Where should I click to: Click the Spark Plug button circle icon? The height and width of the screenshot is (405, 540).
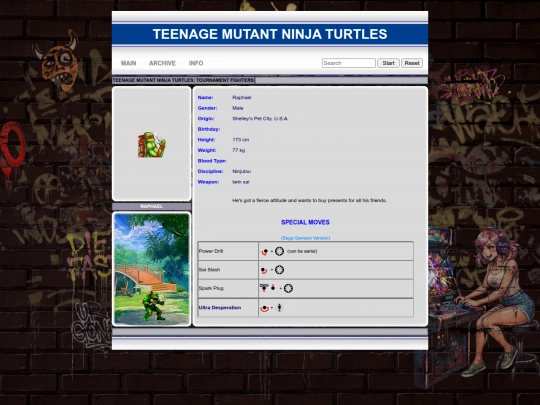point(288,289)
